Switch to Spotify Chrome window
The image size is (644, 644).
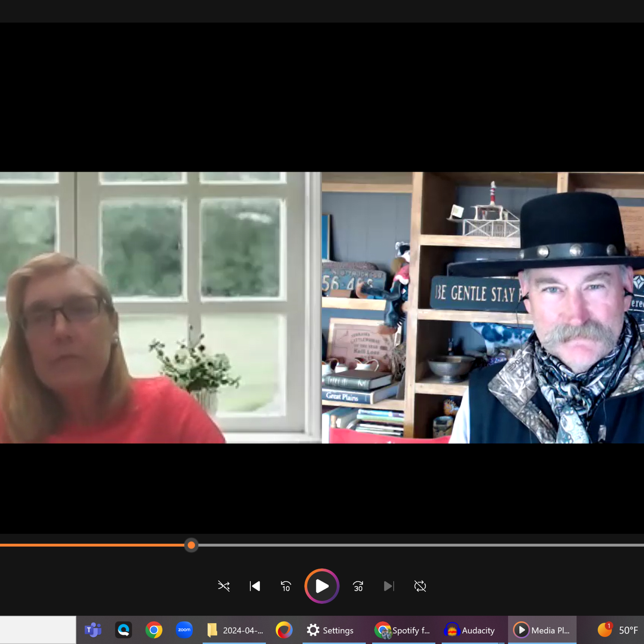[x=403, y=630]
